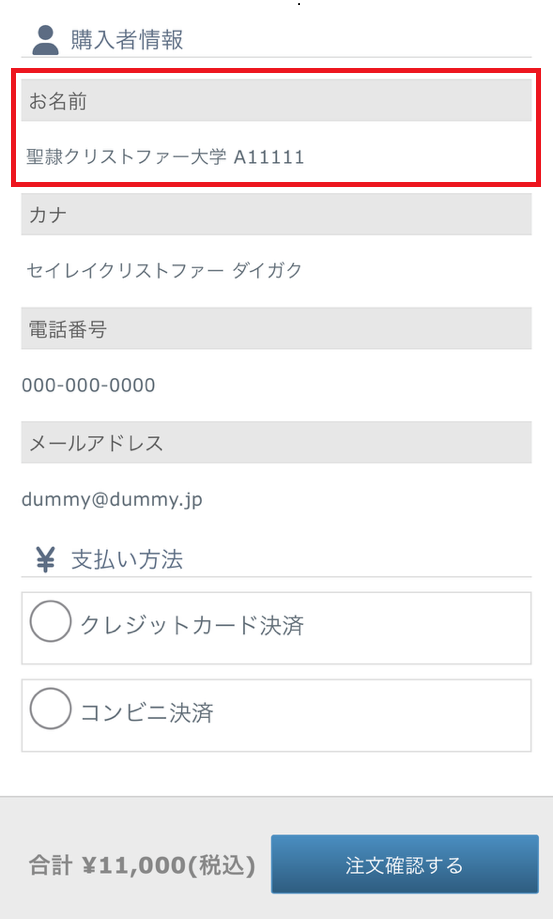Click the phone number 000-000-0000

click(x=88, y=385)
